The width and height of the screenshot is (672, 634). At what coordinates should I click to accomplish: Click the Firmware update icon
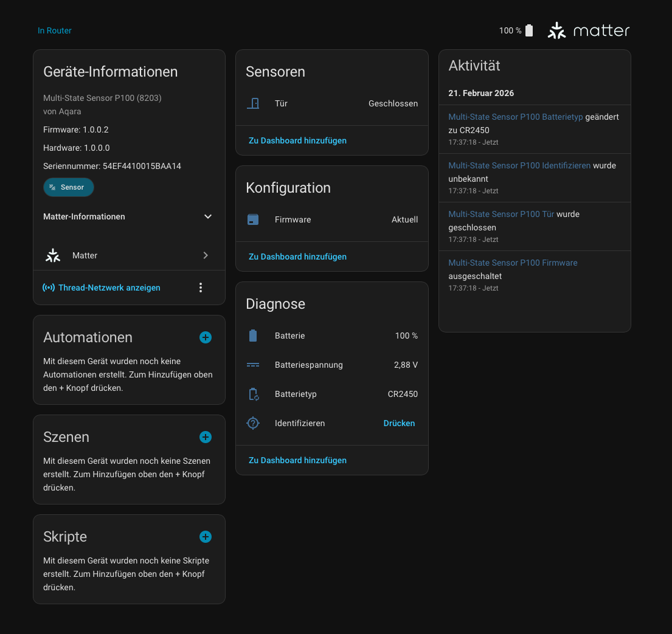coord(253,219)
